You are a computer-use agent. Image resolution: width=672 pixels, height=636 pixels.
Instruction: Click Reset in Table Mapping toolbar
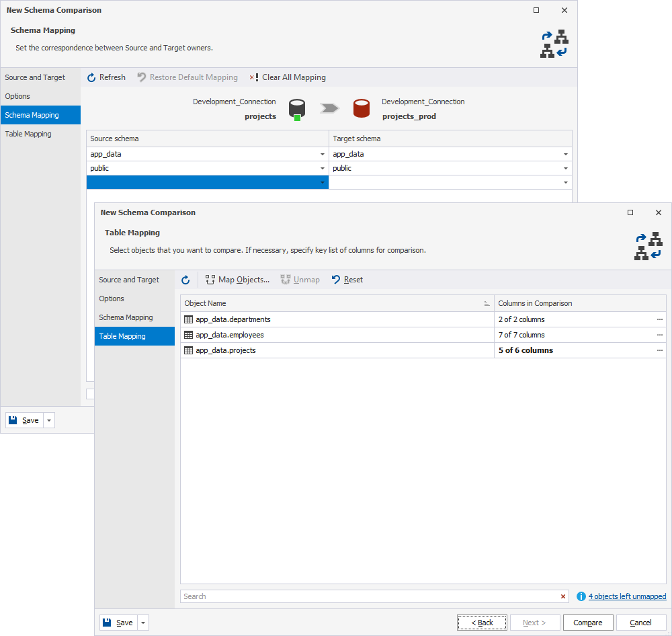click(347, 280)
